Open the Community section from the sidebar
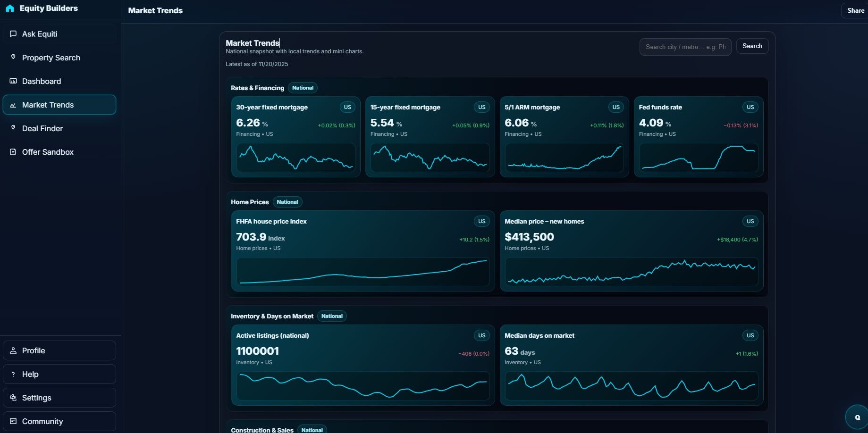 click(42, 421)
